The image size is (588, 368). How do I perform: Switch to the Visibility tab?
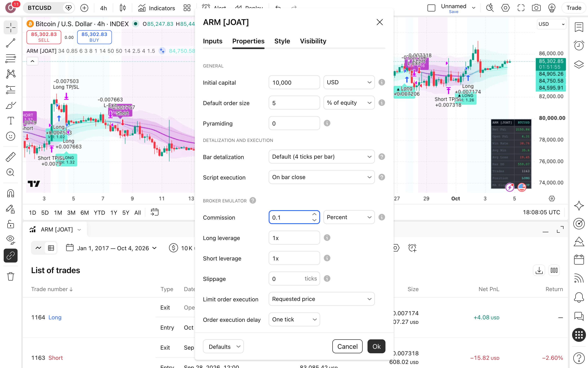coord(313,41)
